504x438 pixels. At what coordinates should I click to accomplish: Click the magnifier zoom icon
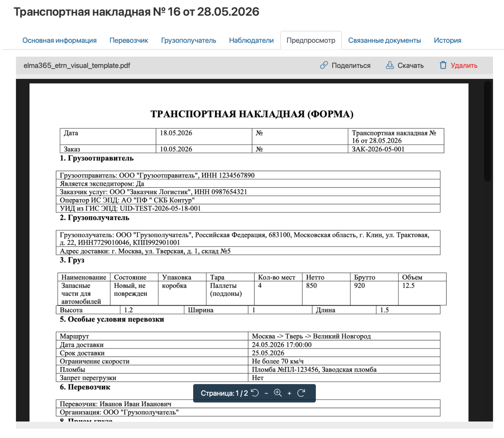click(x=278, y=393)
